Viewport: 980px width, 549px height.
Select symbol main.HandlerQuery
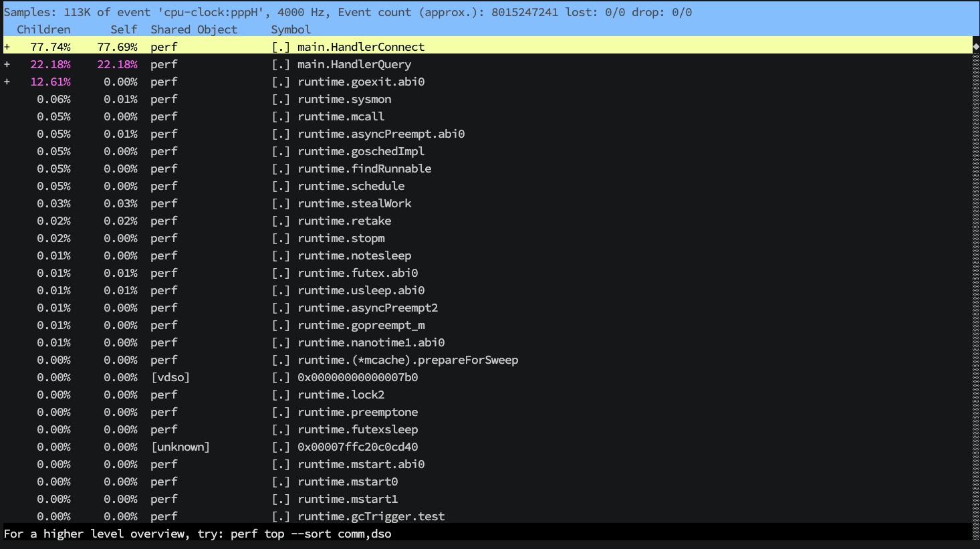[354, 64]
